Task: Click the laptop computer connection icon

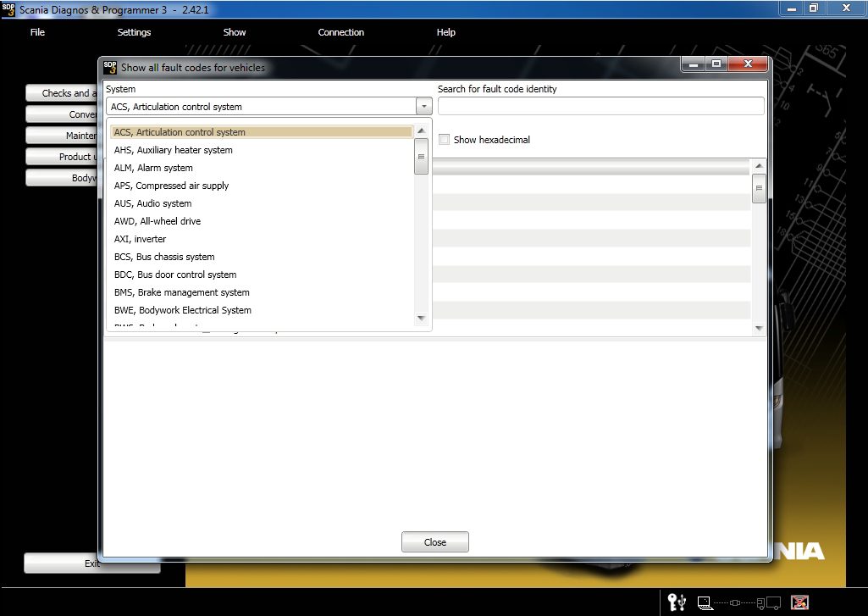Action: (705, 602)
